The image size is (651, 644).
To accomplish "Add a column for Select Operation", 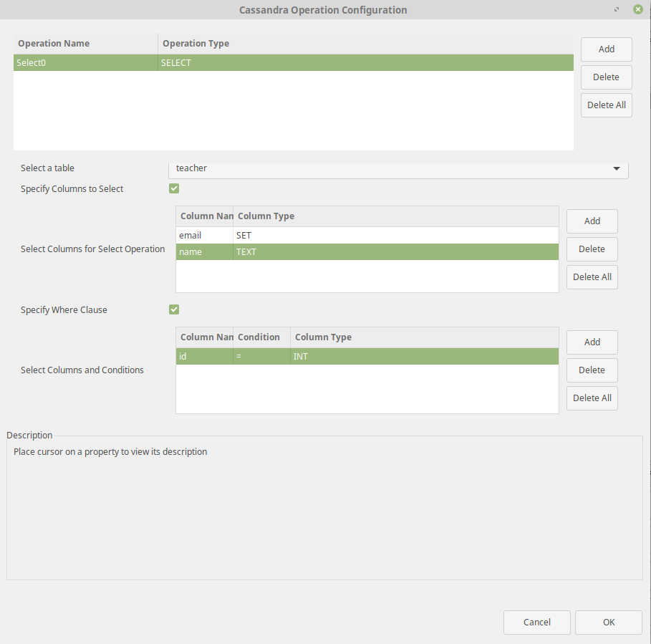I will click(592, 221).
